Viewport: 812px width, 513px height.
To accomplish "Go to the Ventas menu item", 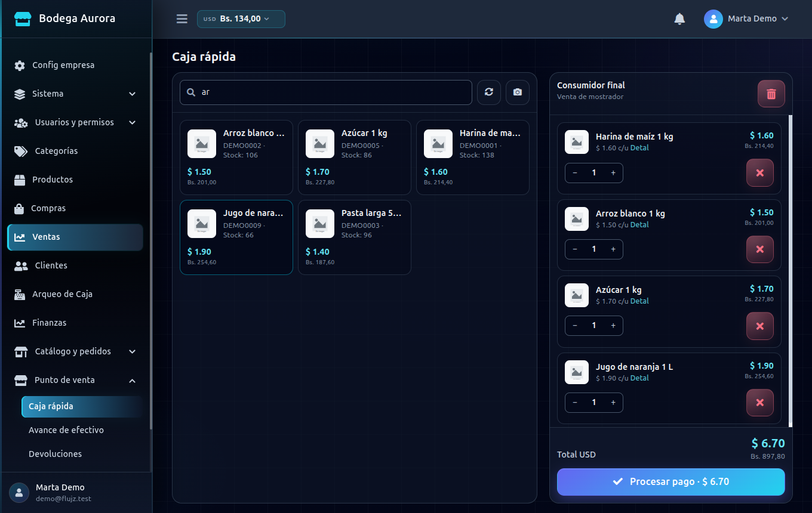I will coord(75,237).
